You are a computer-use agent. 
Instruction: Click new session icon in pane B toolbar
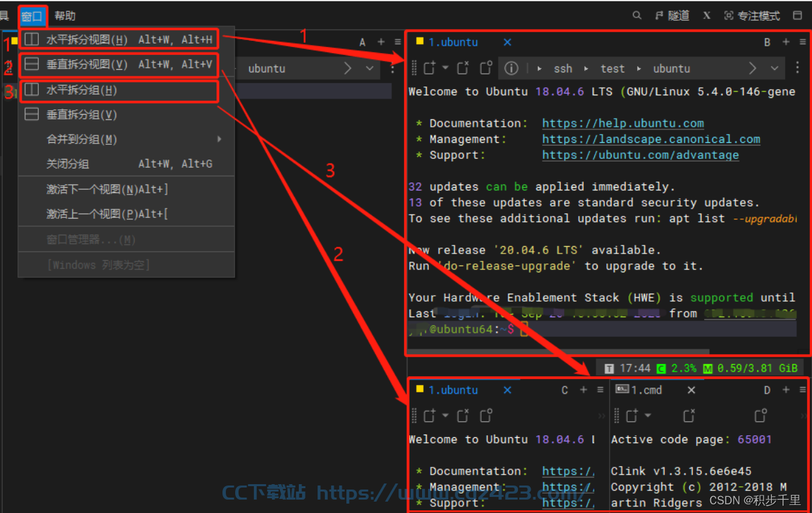tap(429, 68)
